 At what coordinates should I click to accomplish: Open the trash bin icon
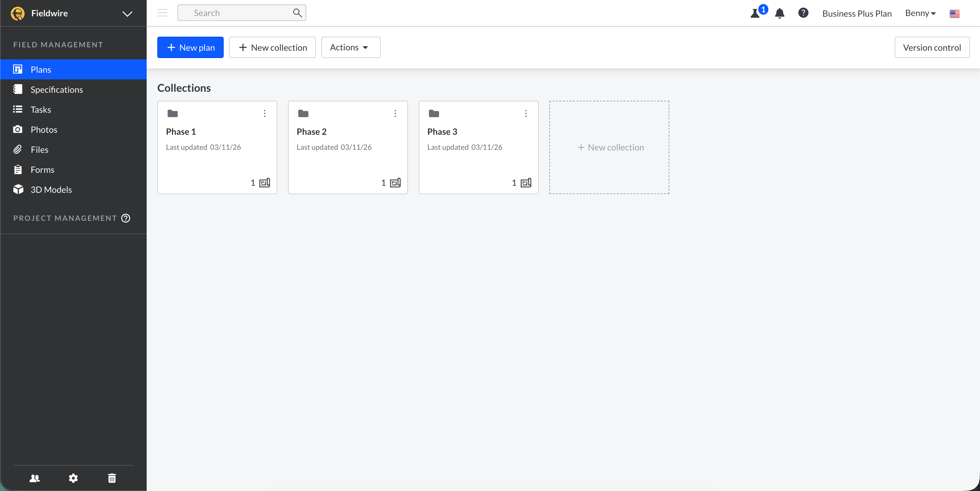click(x=112, y=478)
